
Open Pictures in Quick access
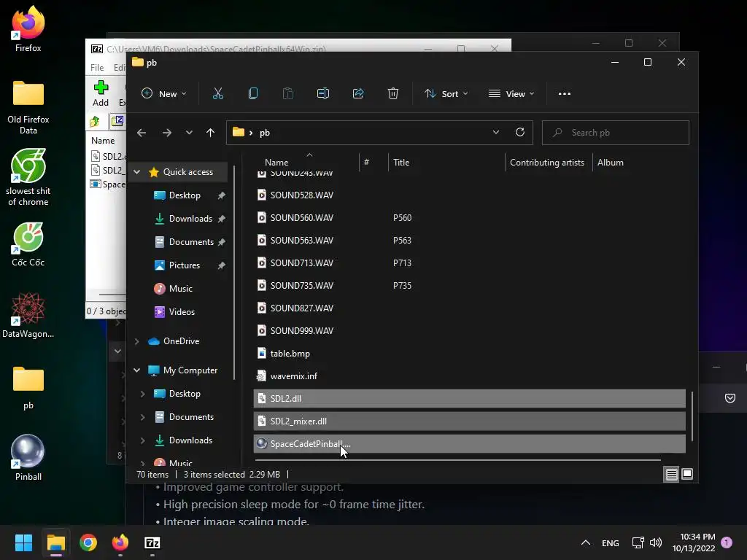pos(184,265)
